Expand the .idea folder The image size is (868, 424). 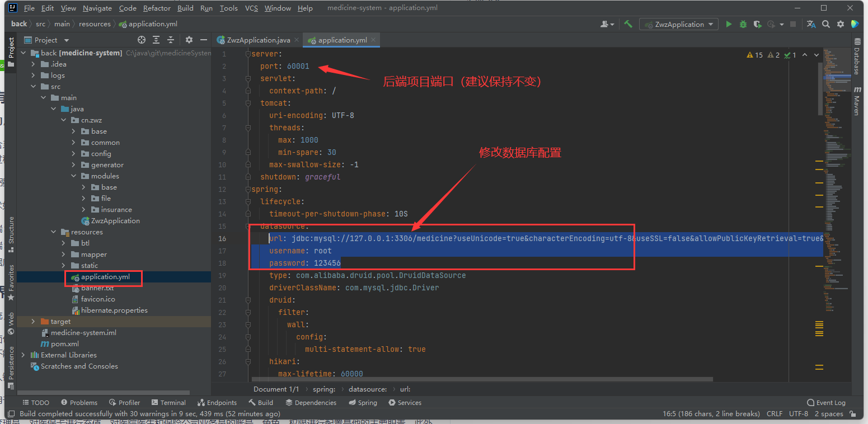pos(33,64)
